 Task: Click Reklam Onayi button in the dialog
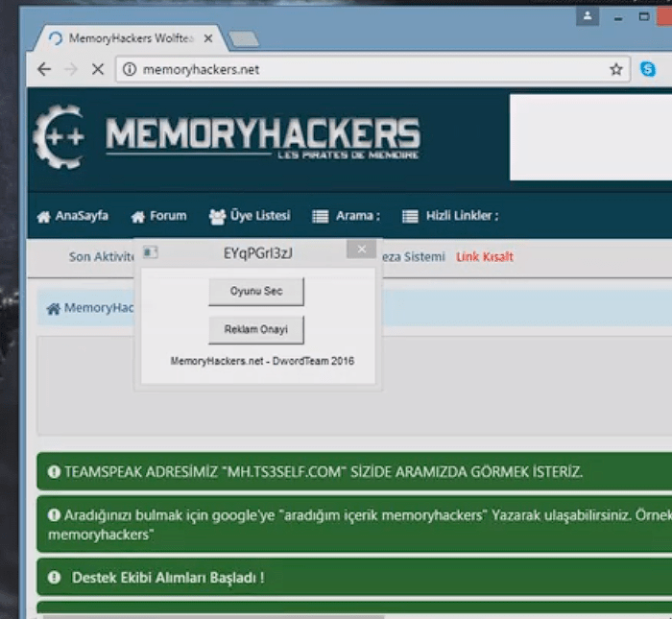point(256,329)
